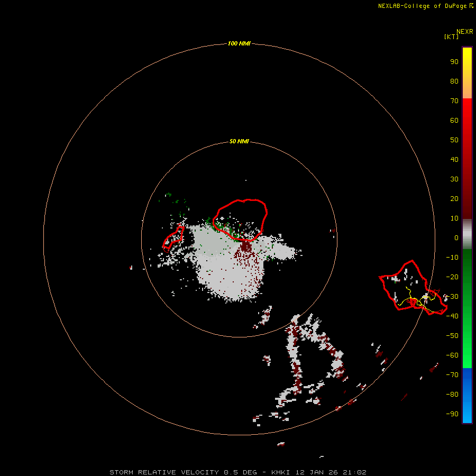The image size is (476, 476).
Task: Click the 10 value on velocity scale
Action: pyautogui.click(x=454, y=218)
